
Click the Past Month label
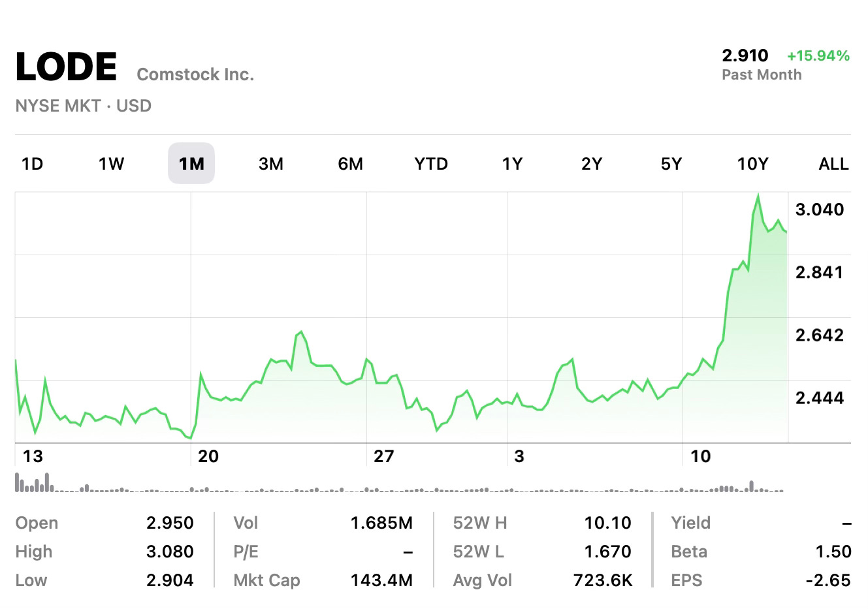click(762, 74)
